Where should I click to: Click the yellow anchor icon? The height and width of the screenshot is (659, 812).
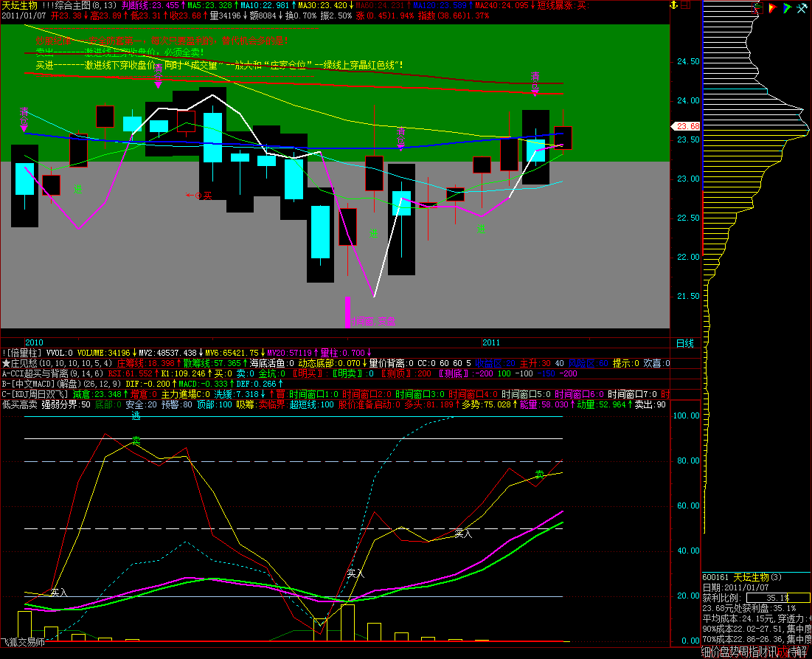pyautogui.click(x=674, y=4)
